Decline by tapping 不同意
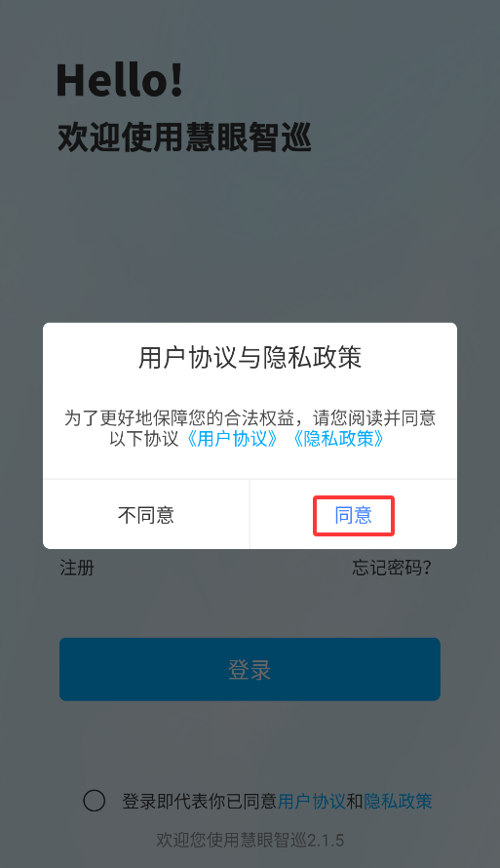This screenshot has height=868, width=500. 146,515
